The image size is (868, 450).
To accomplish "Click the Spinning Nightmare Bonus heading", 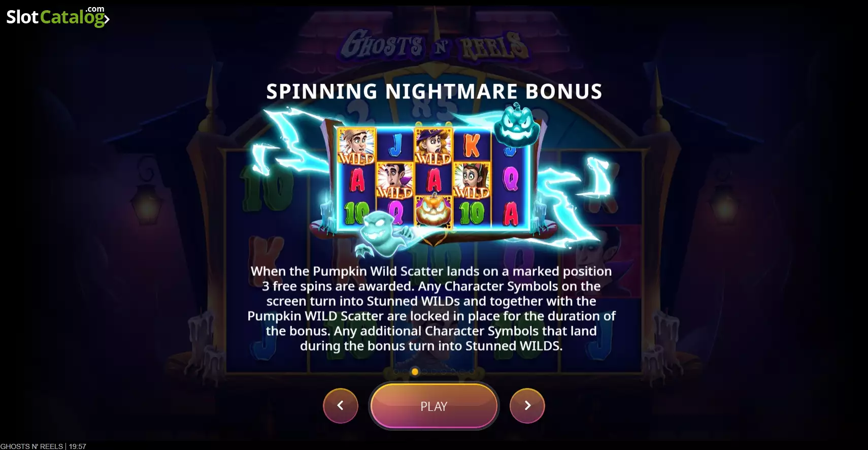I will click(x=434, y=91).
